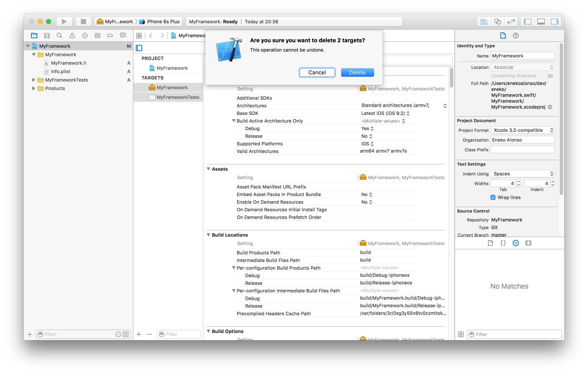Select MyFrameworkTests in the targets list
588x374 pixels.
pyautogui.click(x=178, y=97)
